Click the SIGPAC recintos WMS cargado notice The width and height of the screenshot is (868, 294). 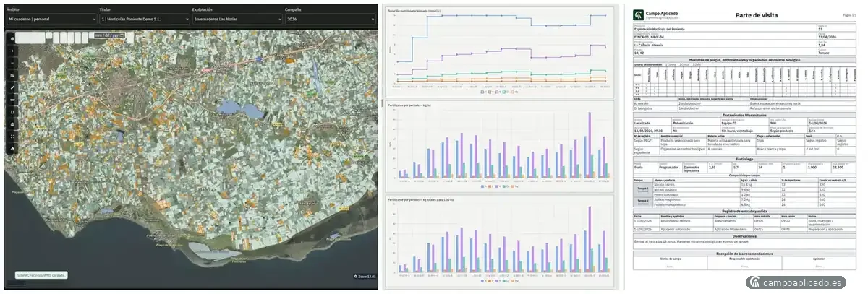41,274
